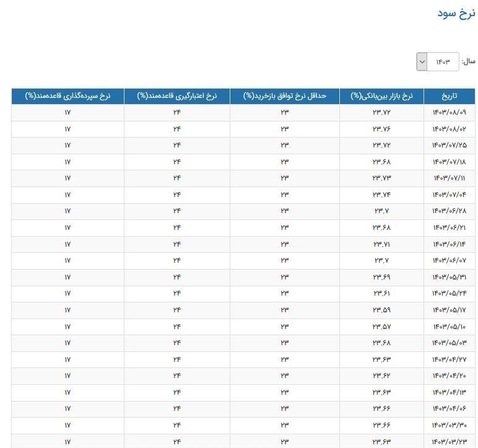The width and height of the screenshot is (478, 448).
Task: Select the date cell ۱۴۰۳/۰۵/۳۱
Action: pos(449,277)
